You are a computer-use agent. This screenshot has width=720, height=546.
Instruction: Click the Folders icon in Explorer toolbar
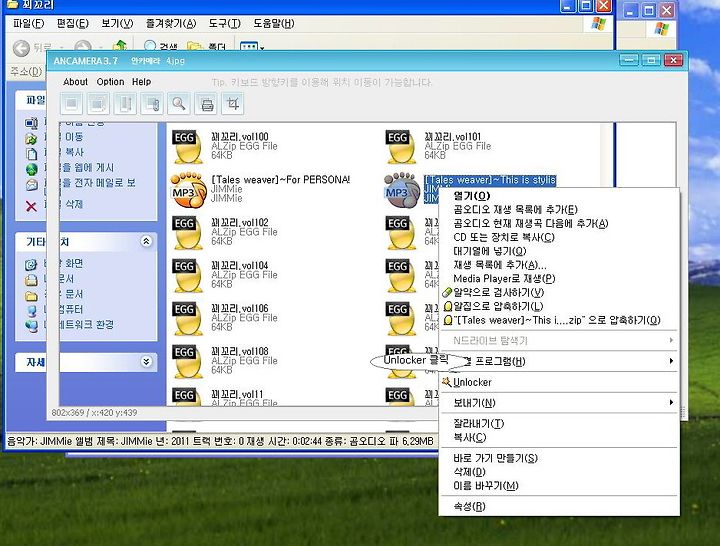[x=195, y=46]
